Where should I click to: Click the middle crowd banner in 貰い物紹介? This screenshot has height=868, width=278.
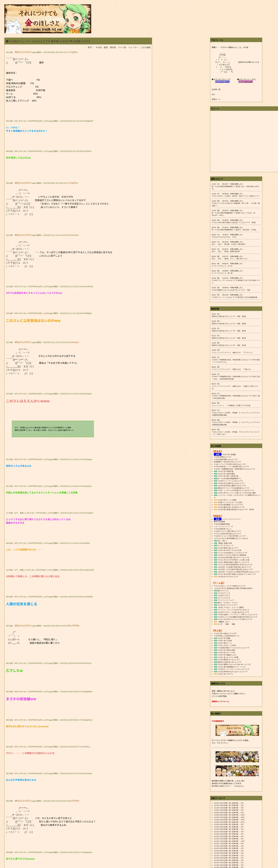point(237,756)
